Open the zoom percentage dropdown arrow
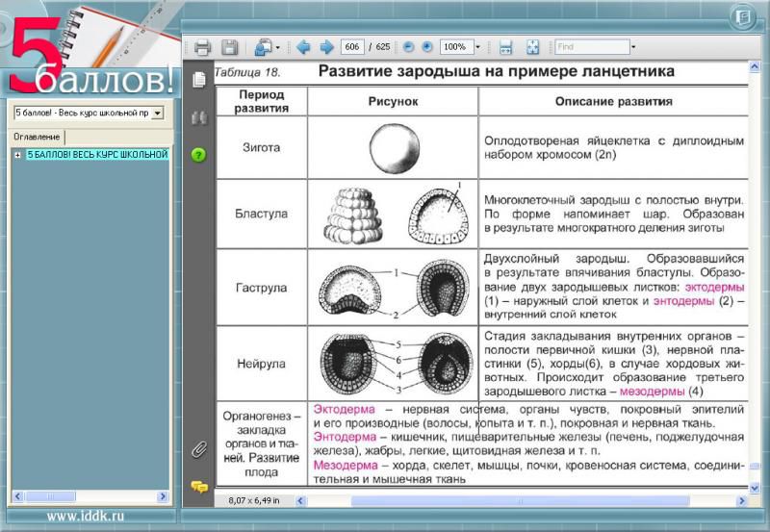770x532 pixels. tap(478, 47)
